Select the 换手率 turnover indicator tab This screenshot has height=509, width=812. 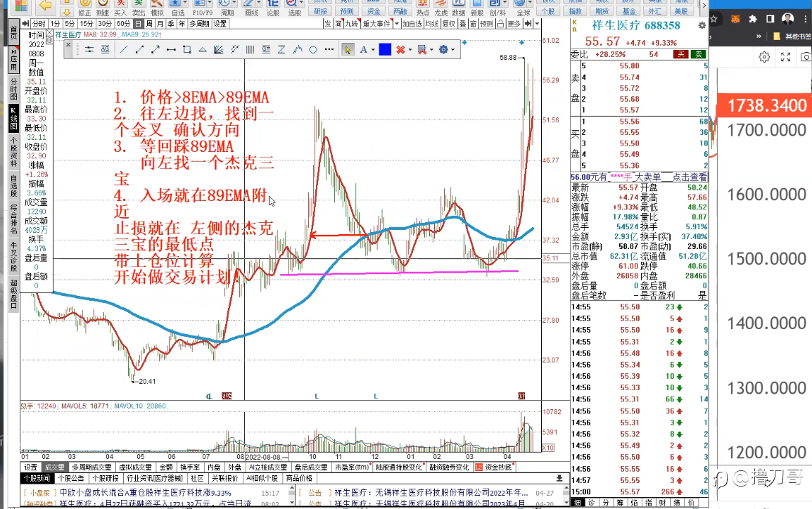coord(189,467)
